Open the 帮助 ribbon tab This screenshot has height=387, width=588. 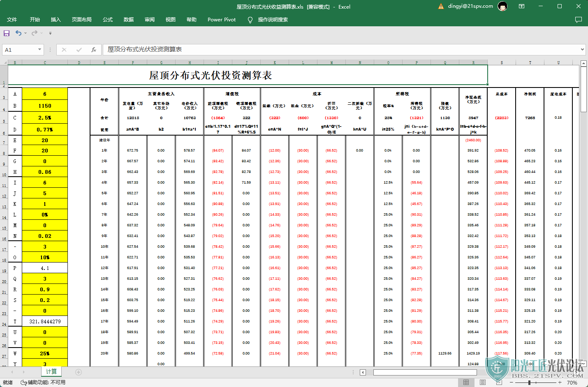(192, 19)
